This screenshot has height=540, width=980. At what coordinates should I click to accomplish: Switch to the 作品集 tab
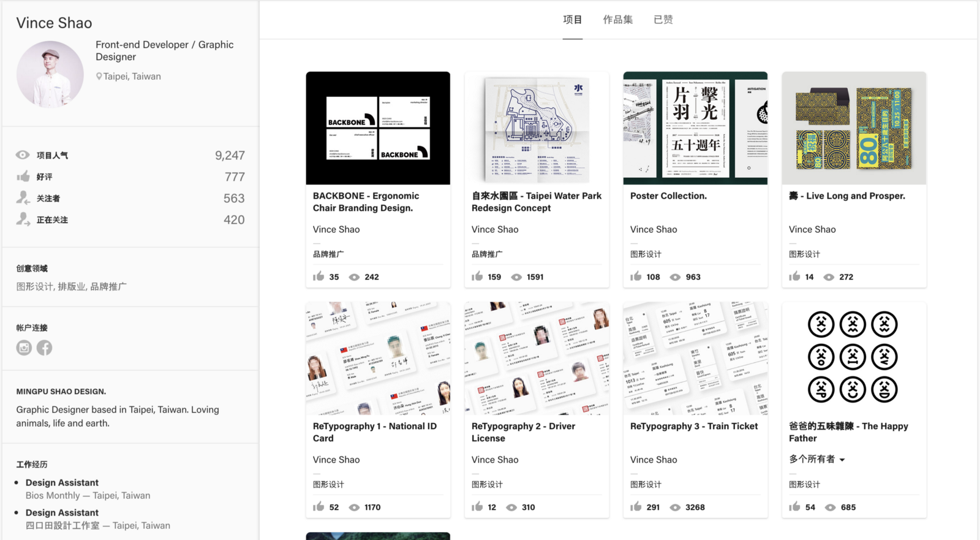[618, 20]
